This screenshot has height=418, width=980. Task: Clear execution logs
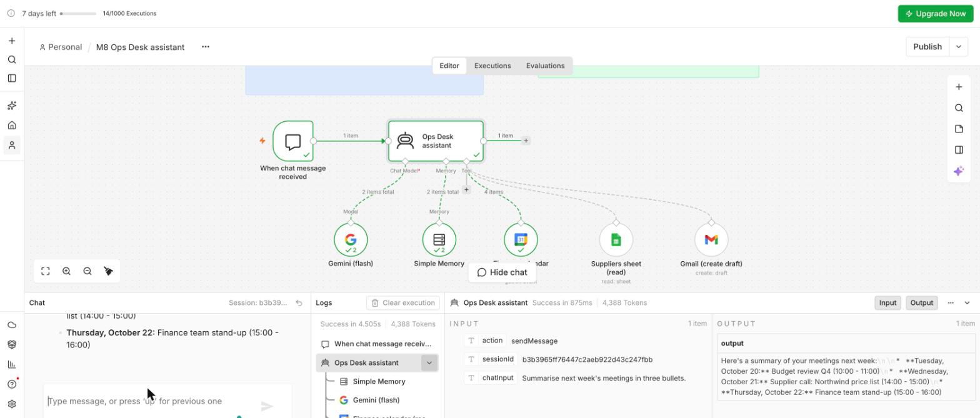402,303
